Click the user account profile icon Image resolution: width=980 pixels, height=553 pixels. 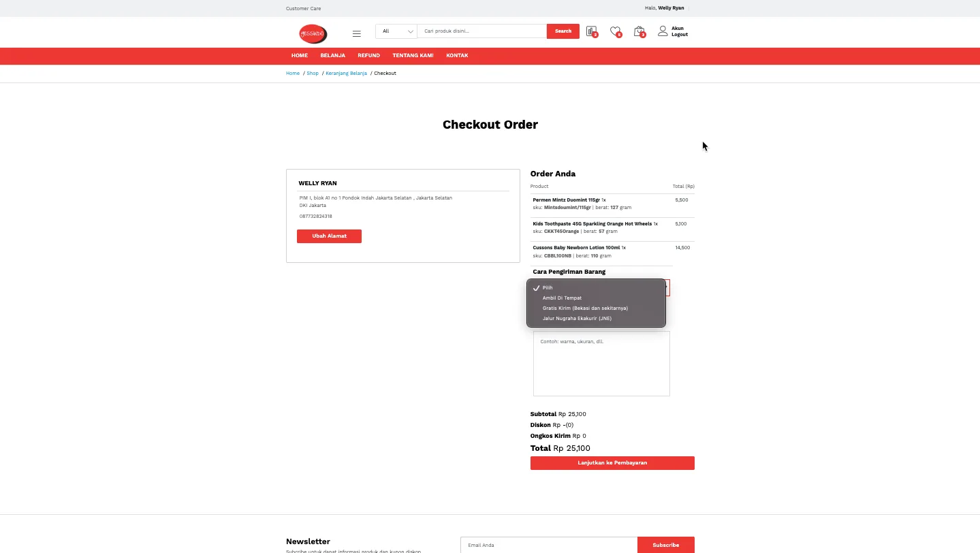[663, 31]
